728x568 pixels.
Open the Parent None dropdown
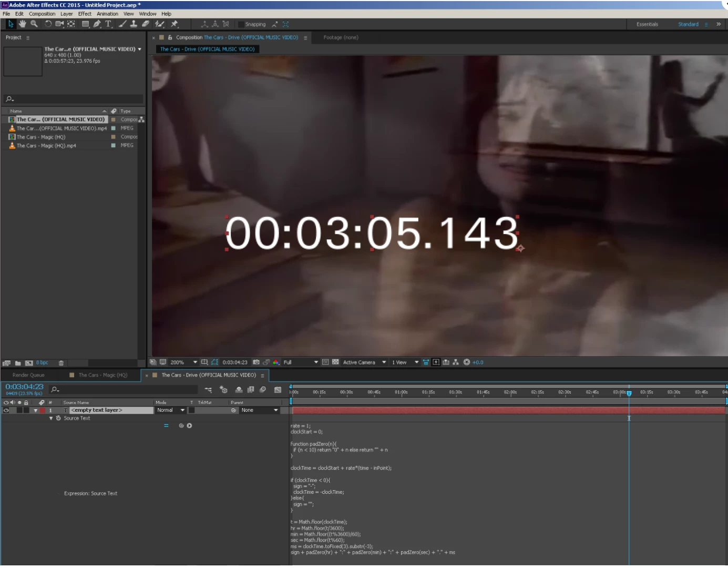260,410
